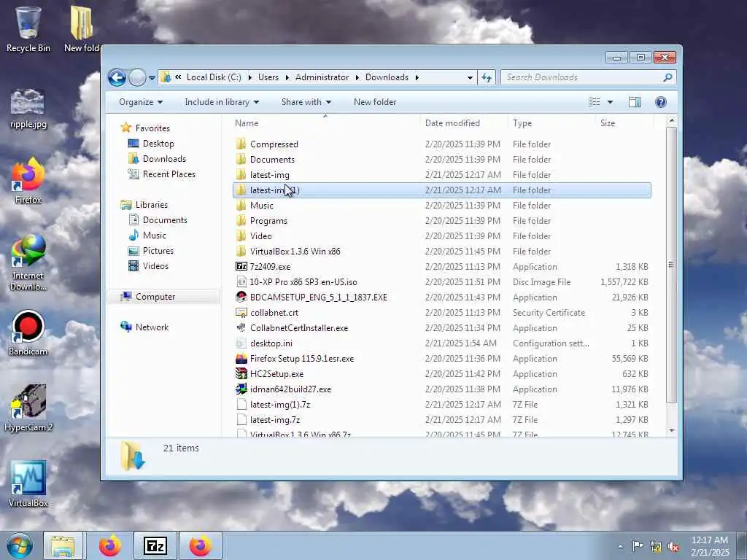
Task: Open the Windows Start button
Action: pos(20,545)
